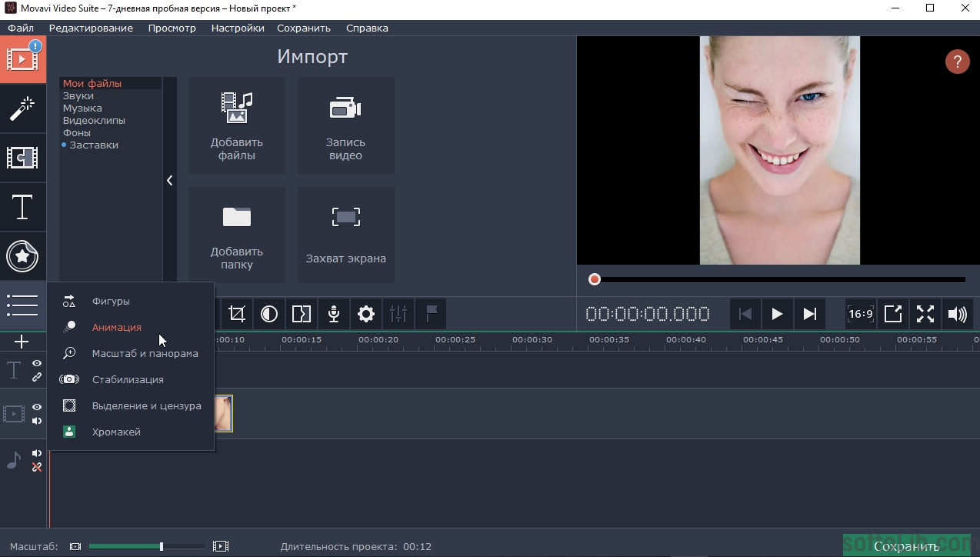Choose Фигуры from the popup menu
This screenshot has width=980, height=557.
point(130,301)
